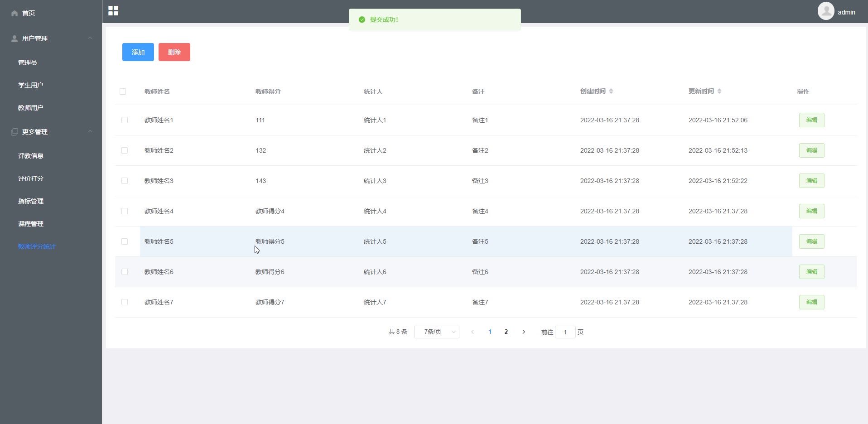Click the home icon beside 首页

click(14, 13)
